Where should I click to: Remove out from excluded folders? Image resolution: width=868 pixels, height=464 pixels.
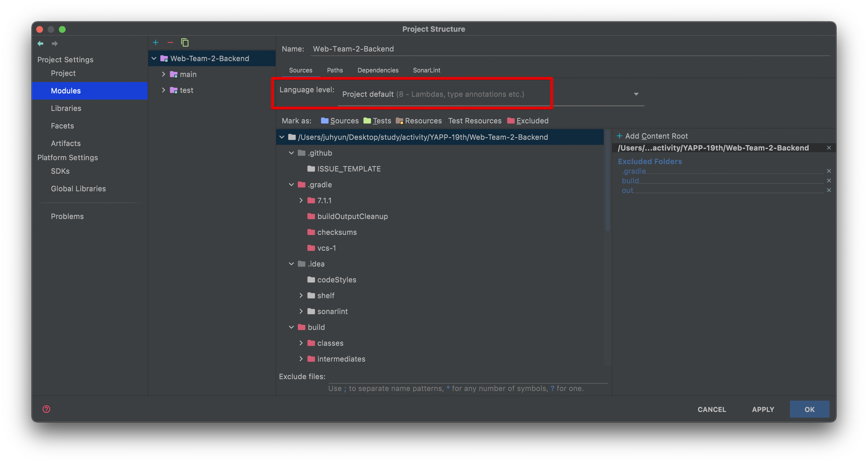(x=829, y=190)
